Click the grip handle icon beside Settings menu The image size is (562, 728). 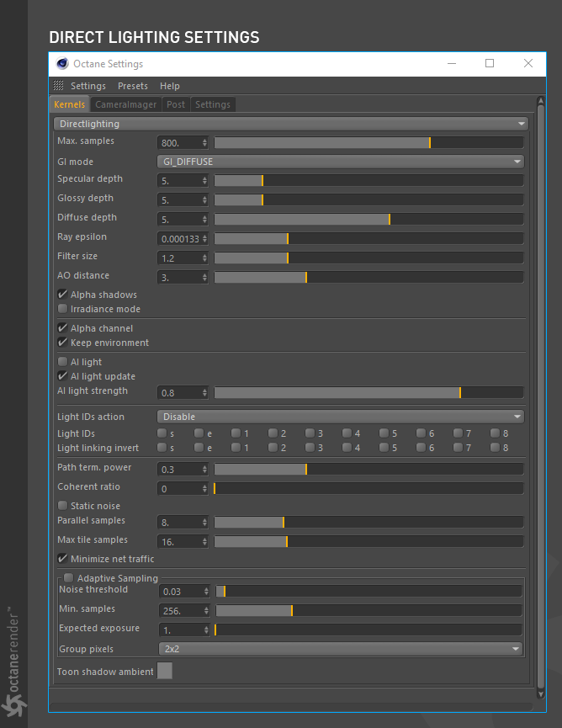coord(58,86)
